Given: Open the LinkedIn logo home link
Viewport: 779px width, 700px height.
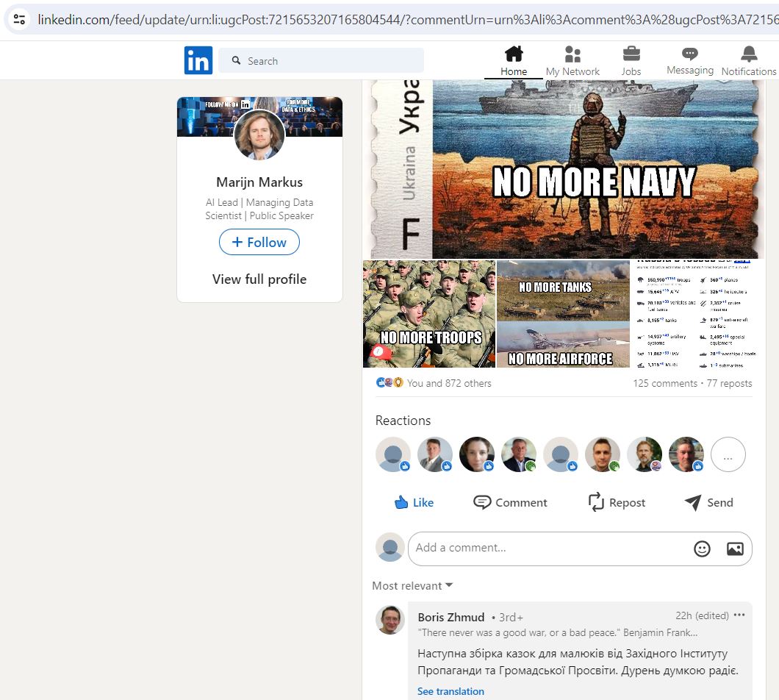Looking at the screenshot, I should point(198,60).
